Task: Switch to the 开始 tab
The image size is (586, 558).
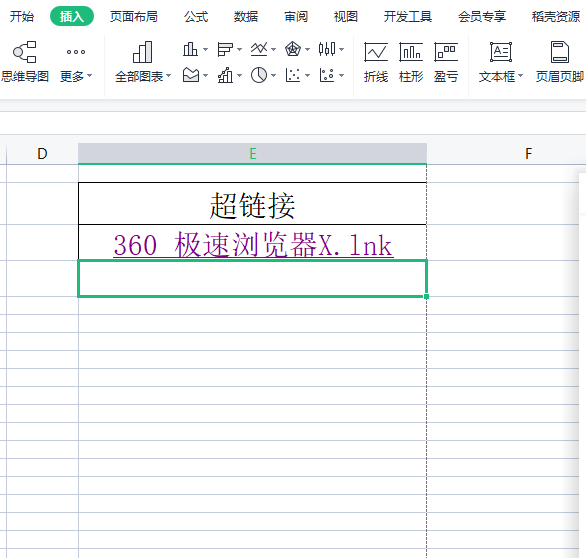Action: point(22,16)
